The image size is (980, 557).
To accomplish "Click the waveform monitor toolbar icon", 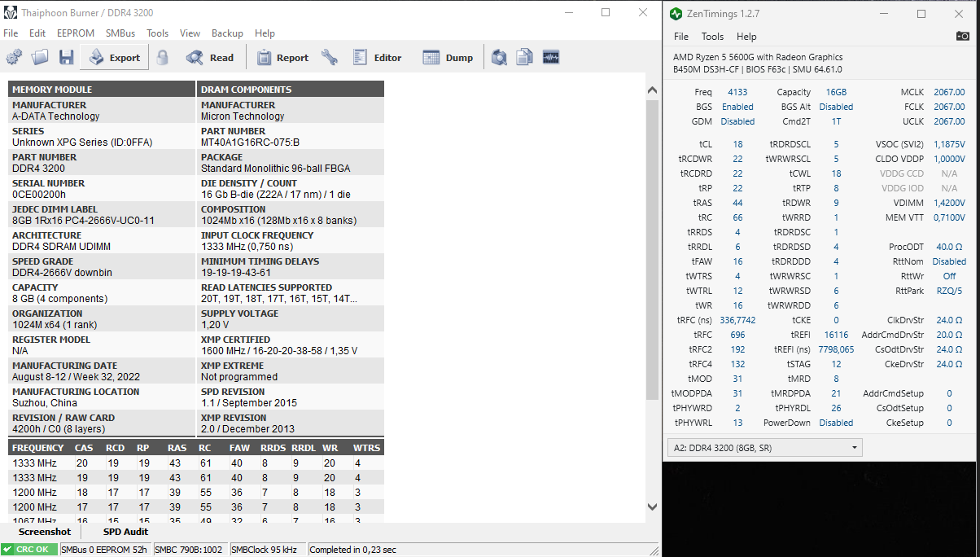I will [551, 57].
